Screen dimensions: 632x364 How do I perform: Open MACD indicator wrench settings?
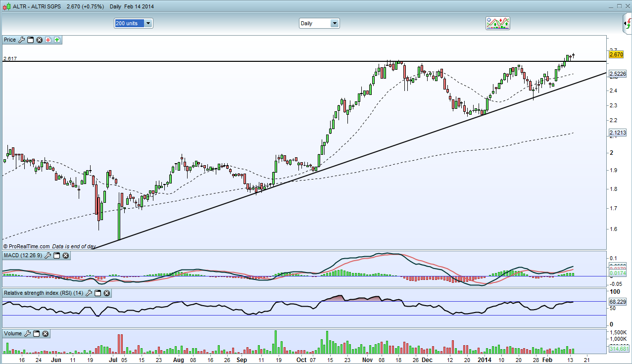pyautogui.click(x=48, y=256)
